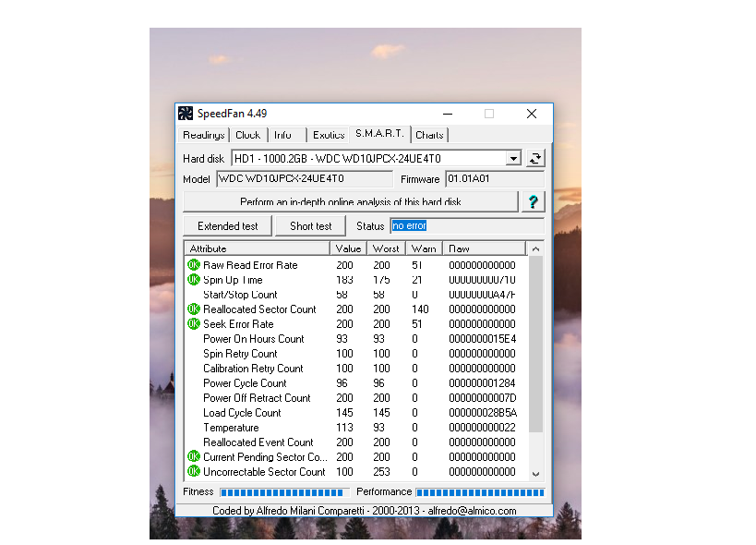Perform in-depth online analysis of this hard disk
The width and height of the screenshot is (756, 545).
click(x=351, y=201)
